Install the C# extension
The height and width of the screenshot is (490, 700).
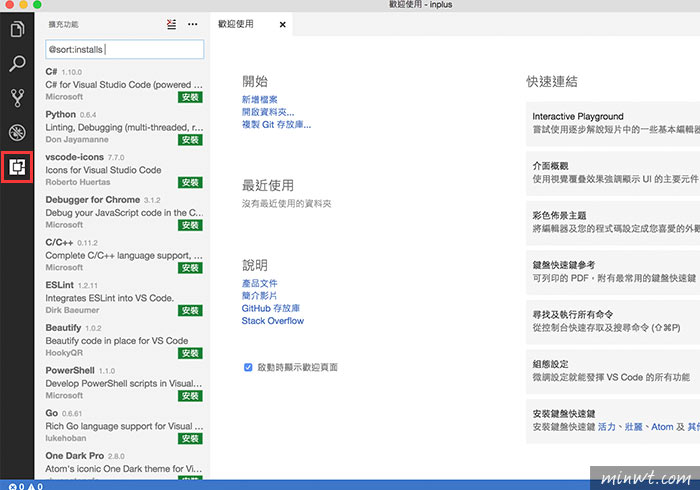coord(190,97)
